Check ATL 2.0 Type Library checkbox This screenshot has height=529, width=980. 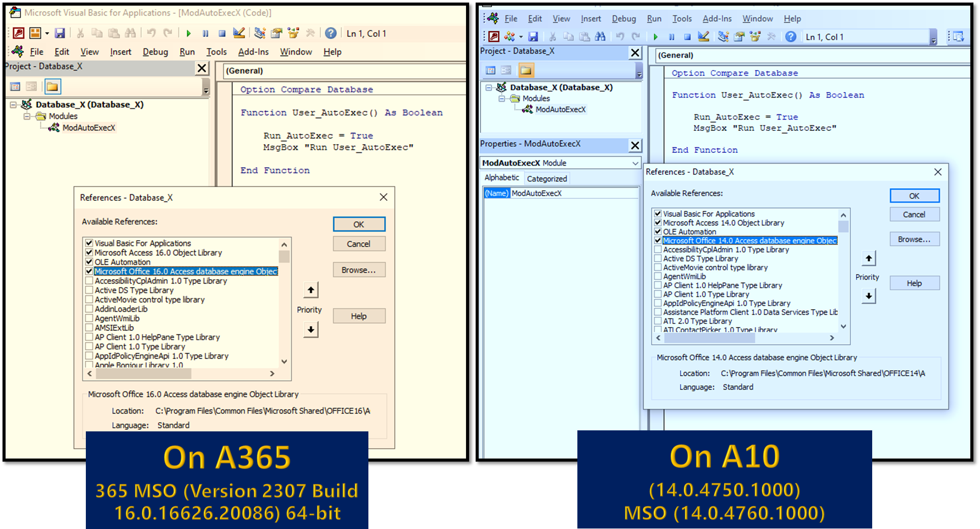(x=658, y=321)
